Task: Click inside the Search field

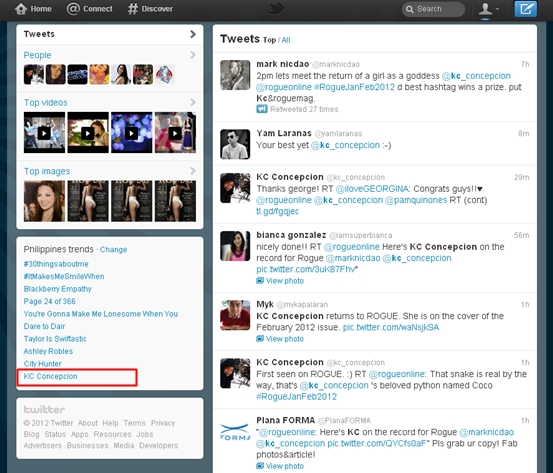Action: click(433, 9)
